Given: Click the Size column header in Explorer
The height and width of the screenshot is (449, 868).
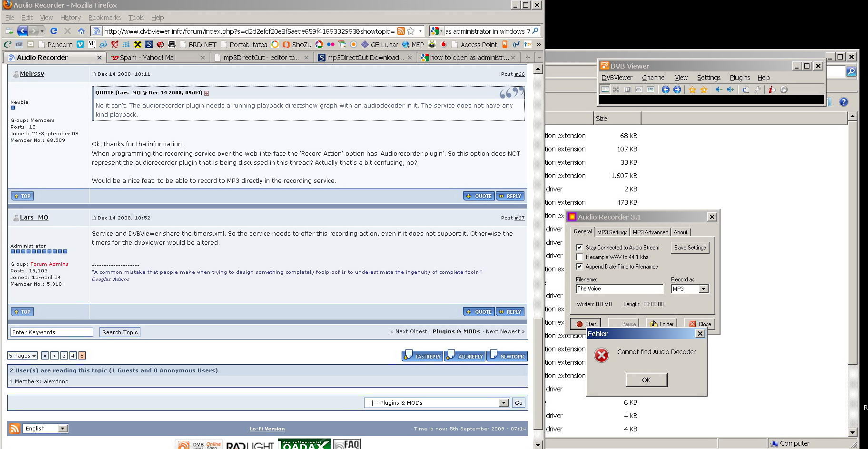Looking at the screenshot, I should pyautogui.click(x=617, y=119).
